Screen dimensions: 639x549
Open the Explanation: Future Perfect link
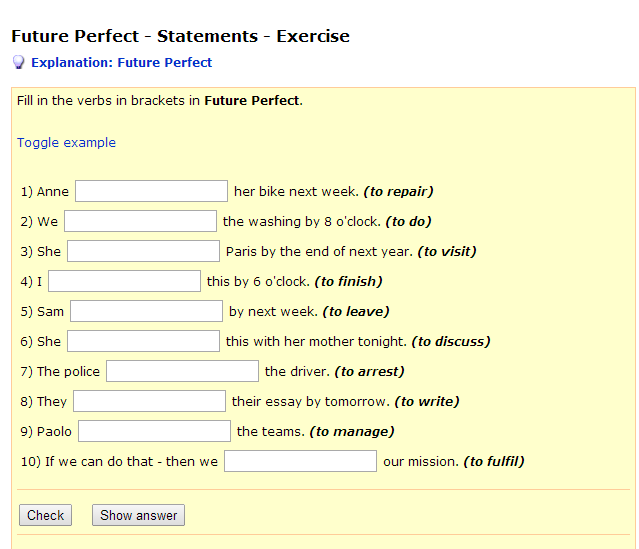point(121,62)
